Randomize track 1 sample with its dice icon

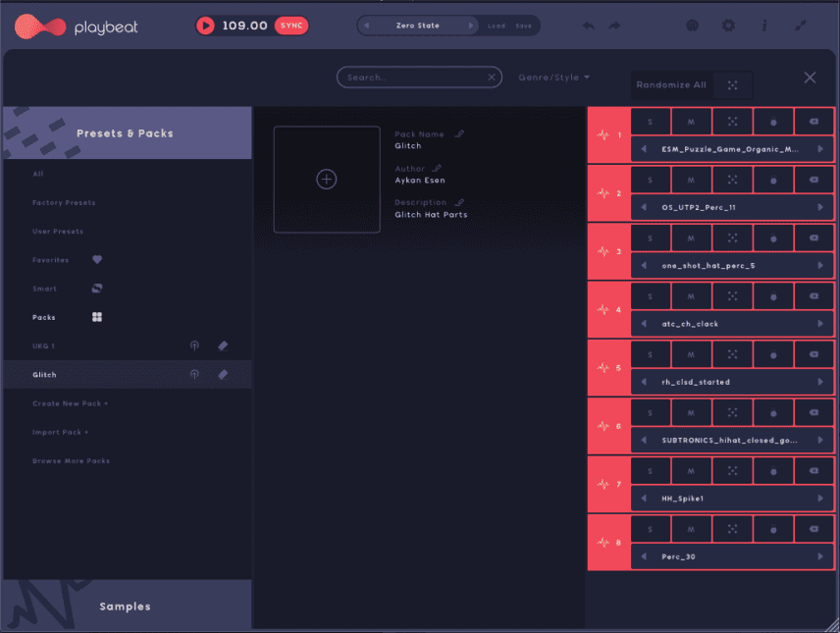pyautogui.click(x=732, y=122)
